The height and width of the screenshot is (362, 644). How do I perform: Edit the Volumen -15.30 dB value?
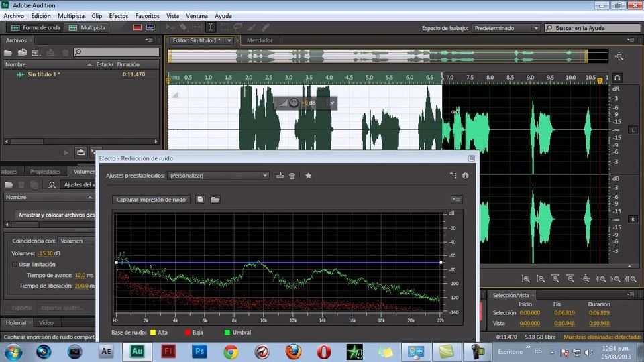(x=45, y=253)
